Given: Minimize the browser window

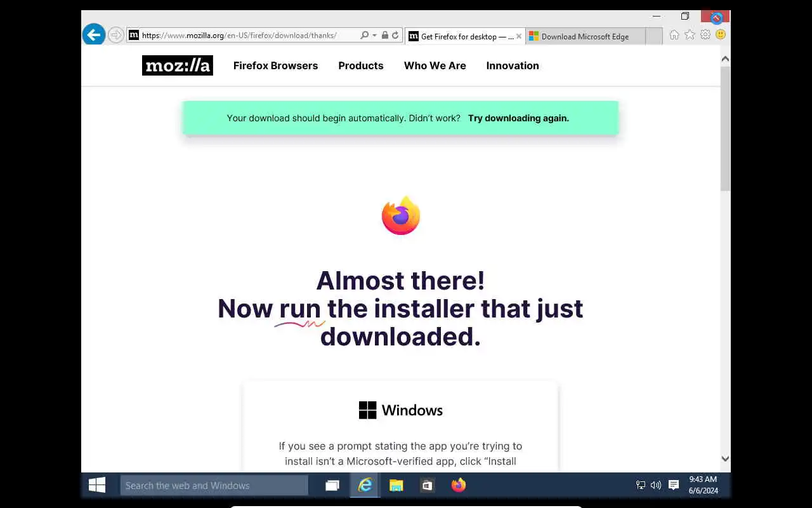Looking at the screenshot, I should point(657,16).
